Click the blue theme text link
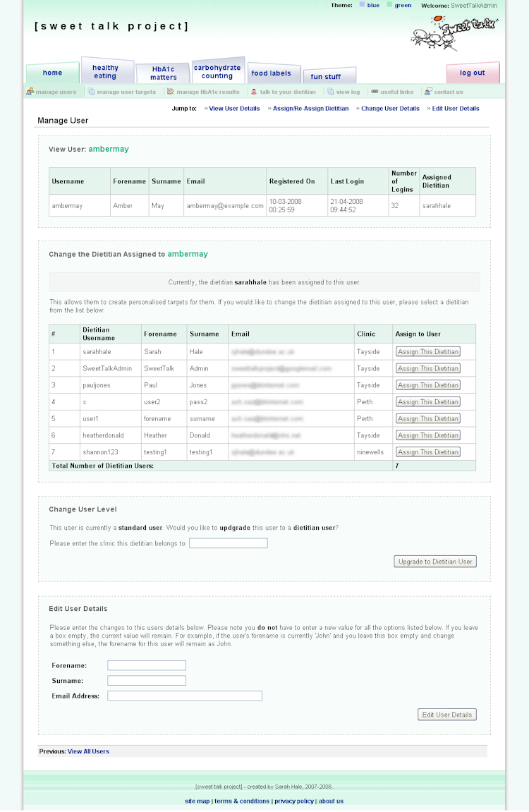Viewport: 529px width, 812px height. pyautogui.click(x=373, y=5)
